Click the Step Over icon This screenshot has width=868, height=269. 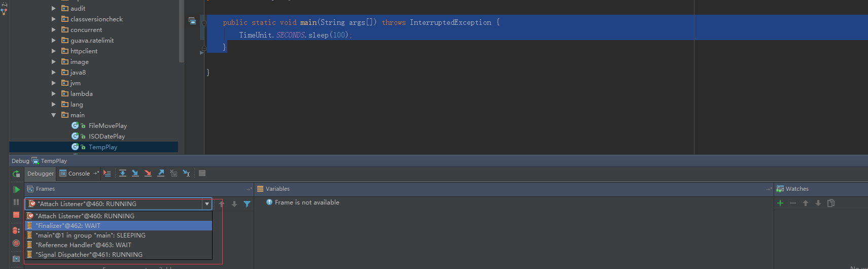tap(123, 173)
